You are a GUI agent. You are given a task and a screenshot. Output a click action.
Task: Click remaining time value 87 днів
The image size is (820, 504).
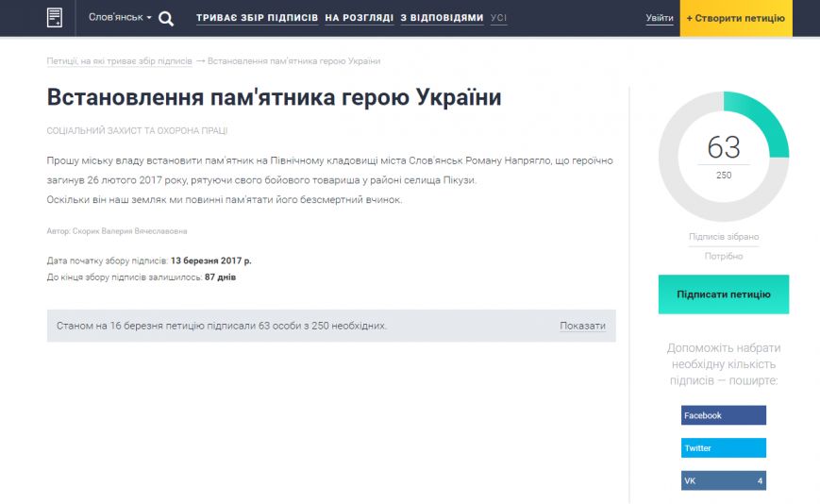[220, 277]
